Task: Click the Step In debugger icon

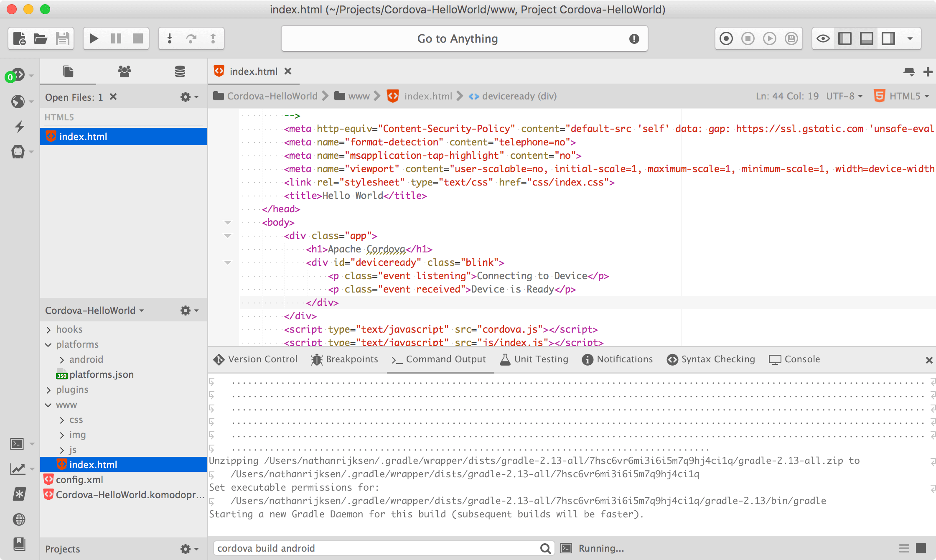Action: point(170,38)
